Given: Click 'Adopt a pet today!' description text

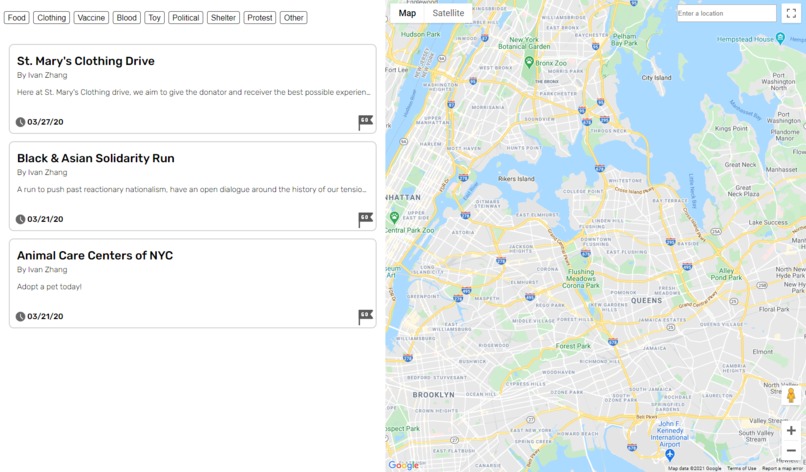Looking at the screenshot, I should 49,287.
